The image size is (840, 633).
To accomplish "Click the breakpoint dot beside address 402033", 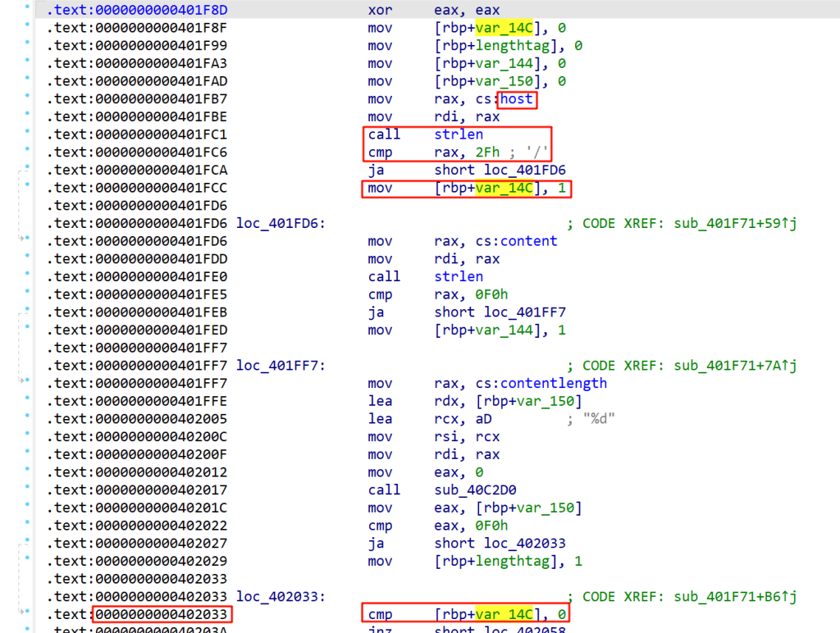I will (28, 613).
